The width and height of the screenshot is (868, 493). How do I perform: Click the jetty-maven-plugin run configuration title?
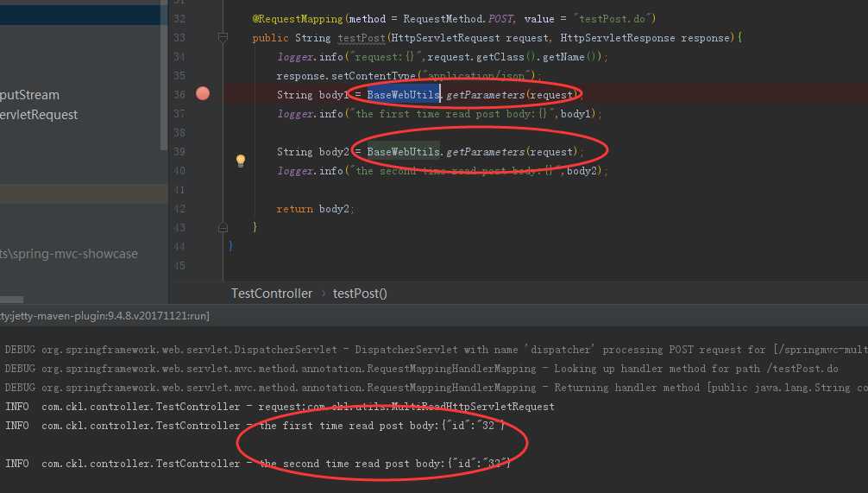coord(104,316)
